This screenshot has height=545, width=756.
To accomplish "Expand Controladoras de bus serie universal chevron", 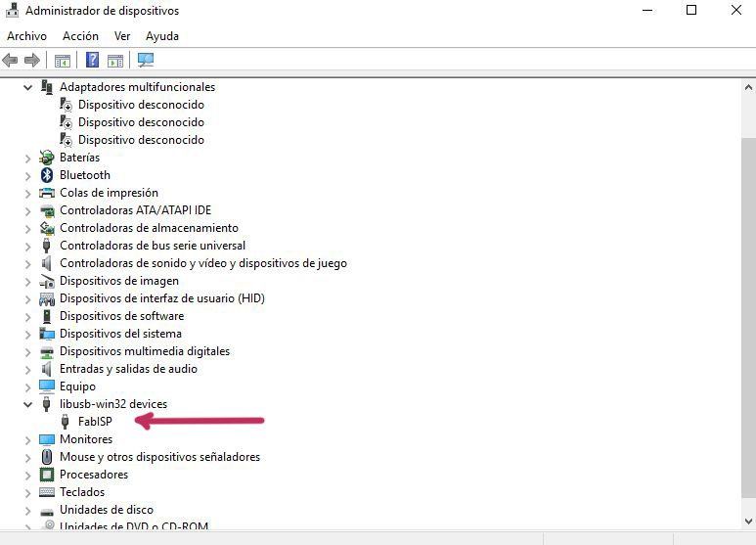I will [x=28, y=246].
